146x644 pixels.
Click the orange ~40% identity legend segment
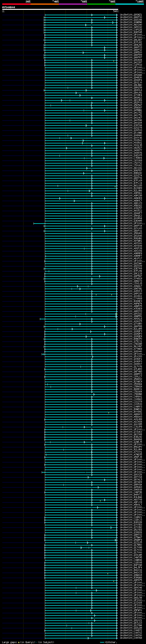pyautogui.click(x=45, y=4)
